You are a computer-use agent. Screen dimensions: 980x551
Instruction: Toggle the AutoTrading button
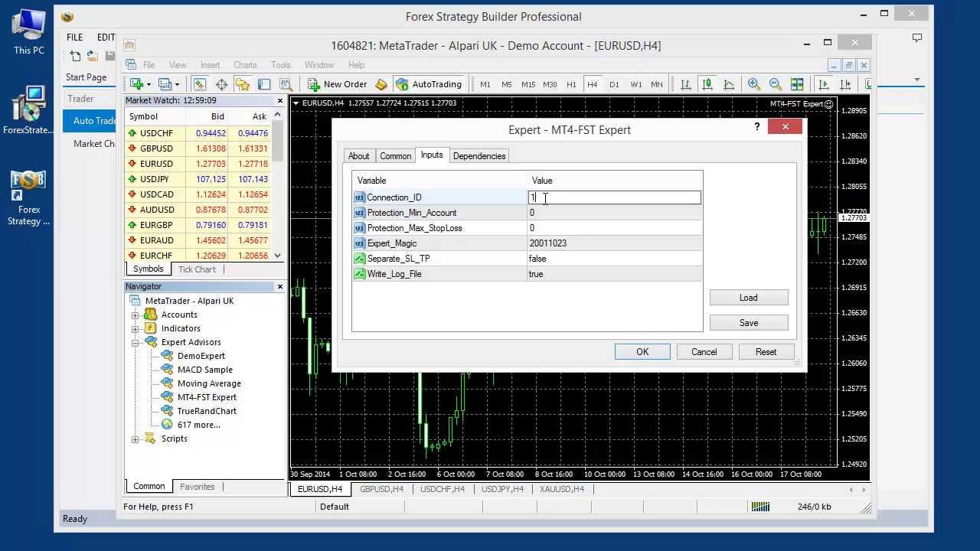429,84
